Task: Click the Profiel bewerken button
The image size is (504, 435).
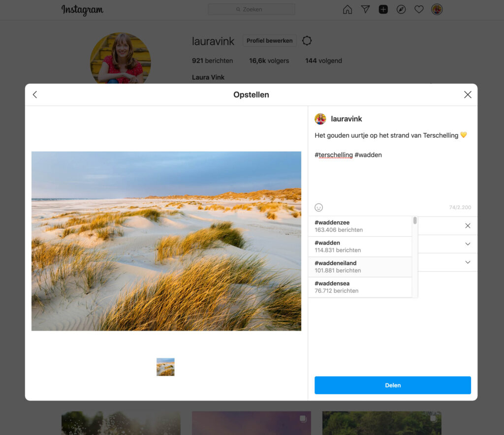Action: point(269,41)
